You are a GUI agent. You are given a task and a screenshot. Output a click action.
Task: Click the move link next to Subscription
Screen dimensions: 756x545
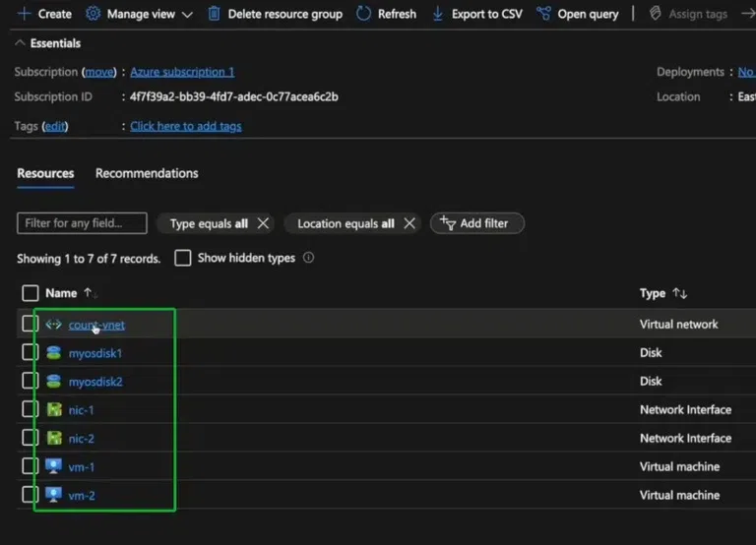pyautogui.click(x=98, y=72)
